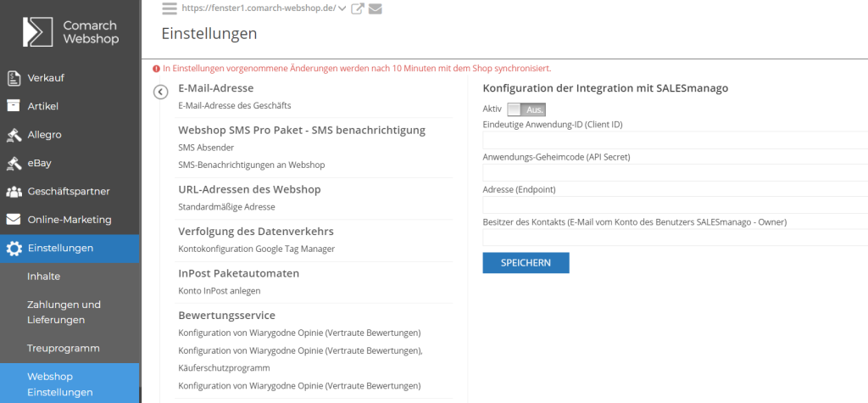Click the hamburger menu icon
Viewport: 868px width, 403px height.
[x=170, y=9]
